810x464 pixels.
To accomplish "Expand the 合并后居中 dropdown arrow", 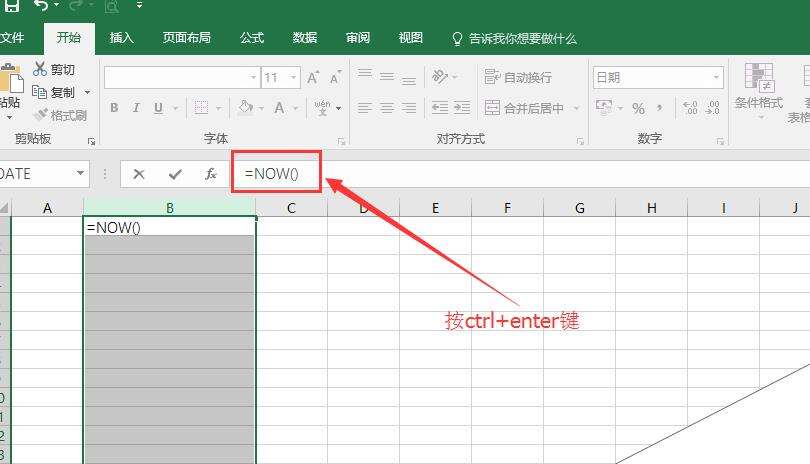I will click(x=576, y=108).
